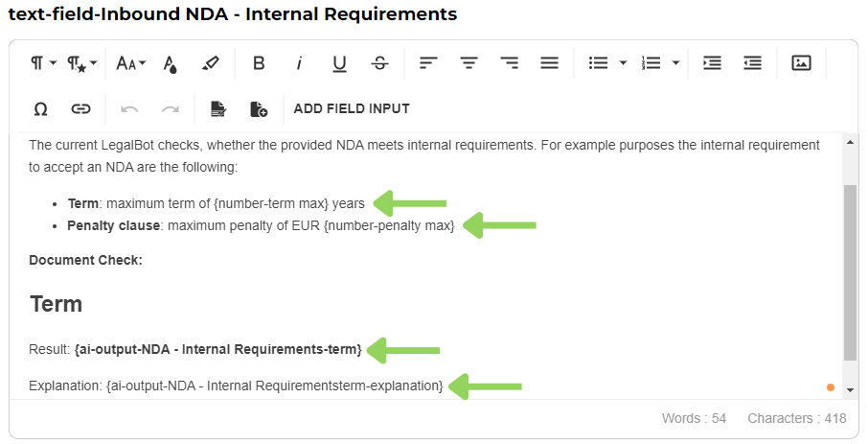Viewport: 868px width, 444px height.
Task: Toggle underline formatting
Action: coord(339,63)
